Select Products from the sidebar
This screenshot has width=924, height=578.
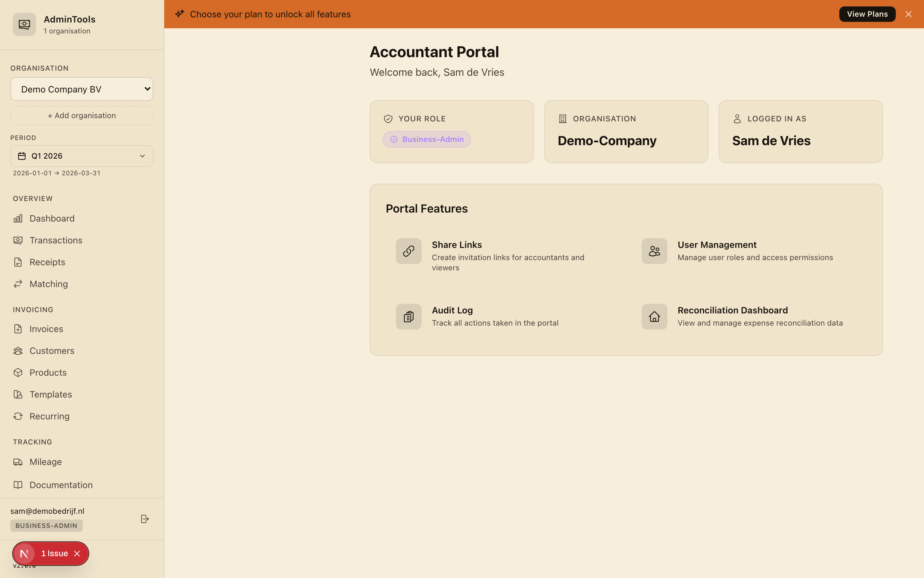(x=82, y=372)
